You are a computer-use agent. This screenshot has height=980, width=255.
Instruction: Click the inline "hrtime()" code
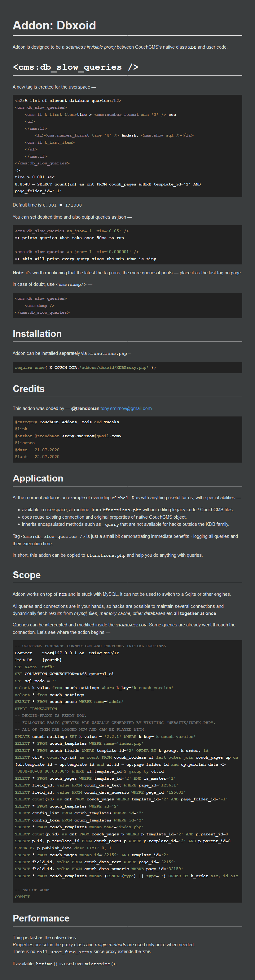pos(47,964)
